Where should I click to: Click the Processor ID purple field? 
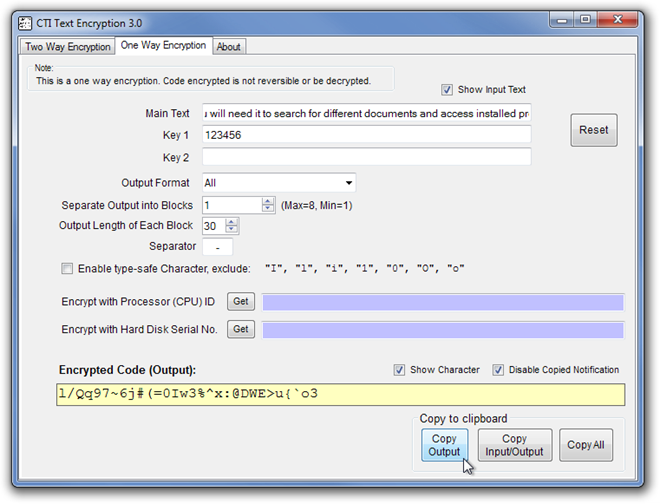[x=443, y=302]
